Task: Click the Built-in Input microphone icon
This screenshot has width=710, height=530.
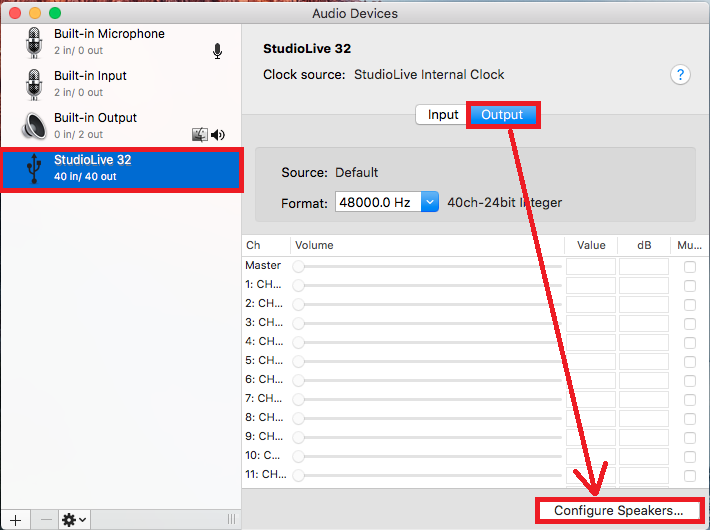Action: point(34,85)
